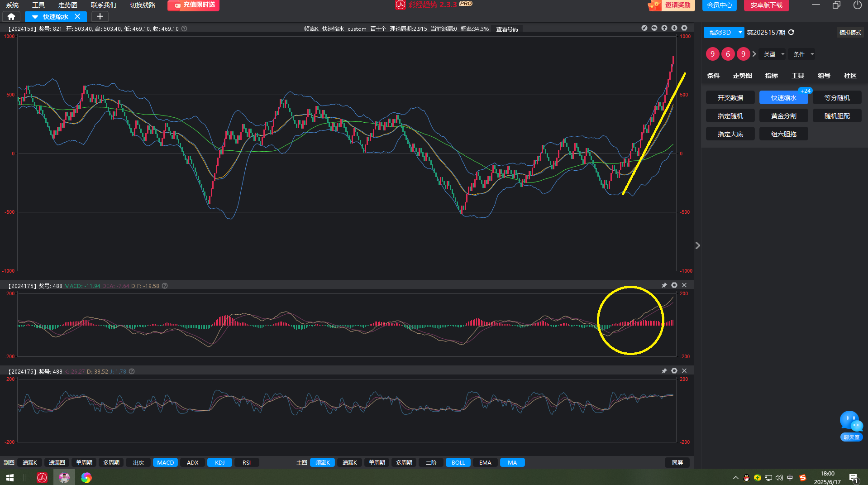Click the first red number ball 9
Screen dimensions: 868x485
(712, 54)
